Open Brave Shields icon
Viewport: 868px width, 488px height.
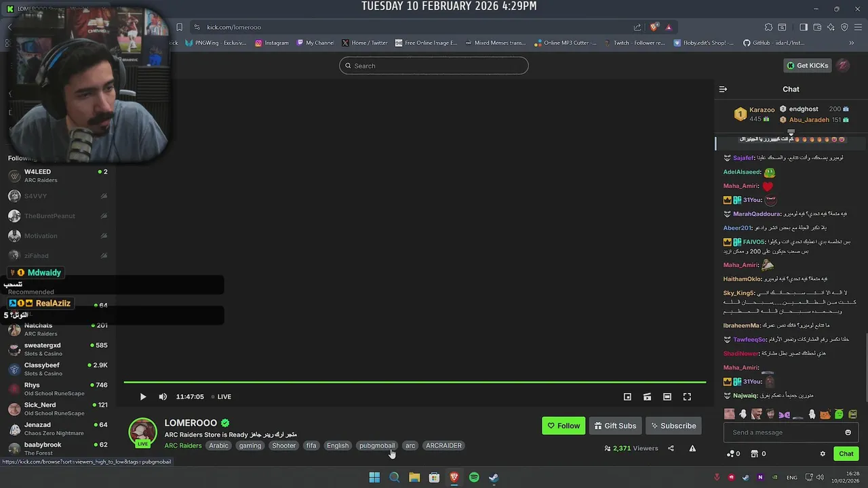(654, 27)
